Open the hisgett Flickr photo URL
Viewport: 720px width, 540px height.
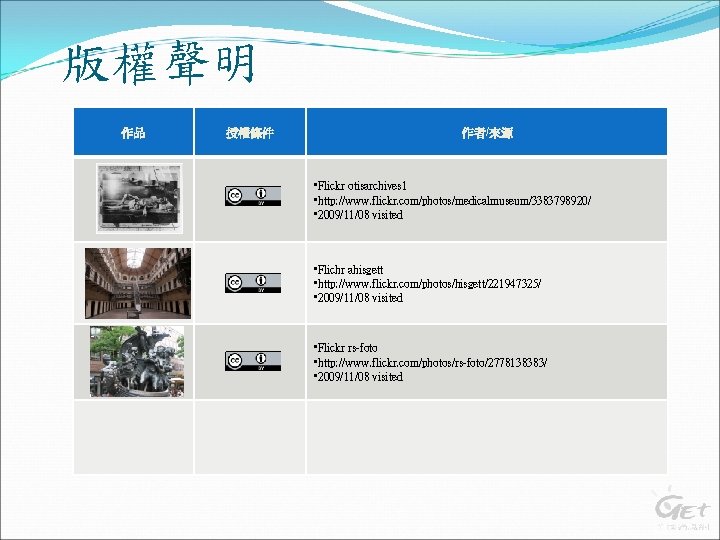429,284
